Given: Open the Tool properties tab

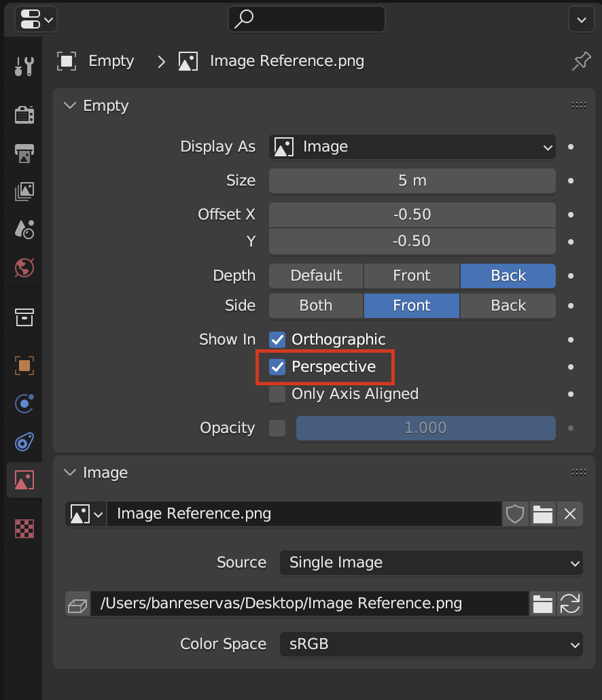Looking at the screenshot, I should 24,67.
